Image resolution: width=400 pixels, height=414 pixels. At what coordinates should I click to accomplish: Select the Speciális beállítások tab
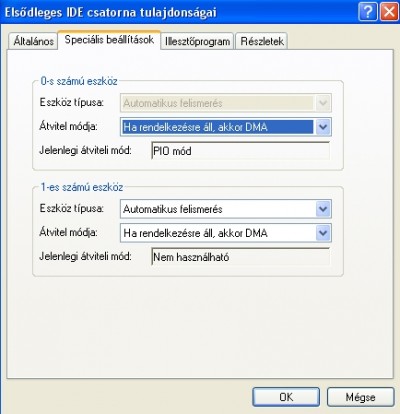(109, 40)
